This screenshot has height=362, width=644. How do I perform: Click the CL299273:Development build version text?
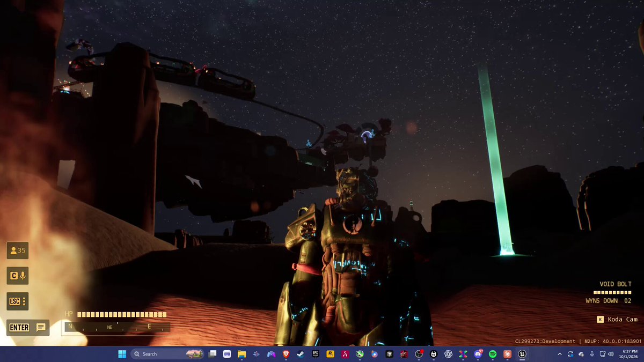pyautogui.click(x=545, y=341)
